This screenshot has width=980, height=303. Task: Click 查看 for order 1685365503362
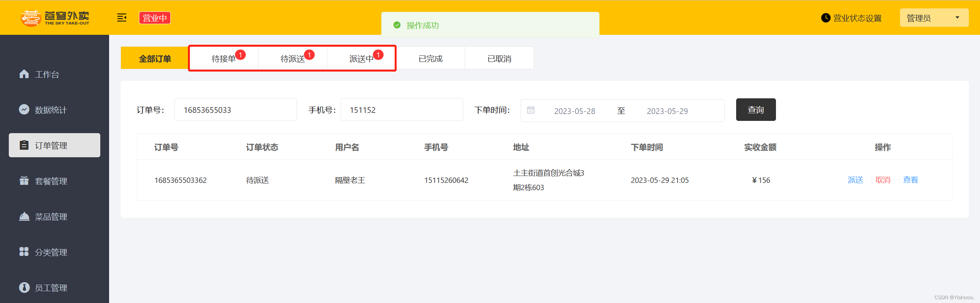pos(910,180)
